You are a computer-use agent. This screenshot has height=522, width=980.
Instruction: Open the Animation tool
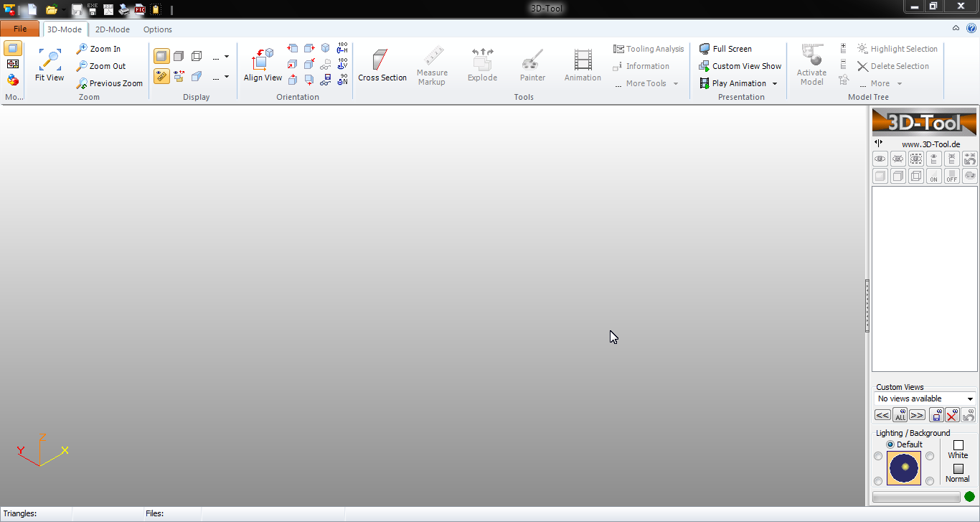click(x=583, y=66)
